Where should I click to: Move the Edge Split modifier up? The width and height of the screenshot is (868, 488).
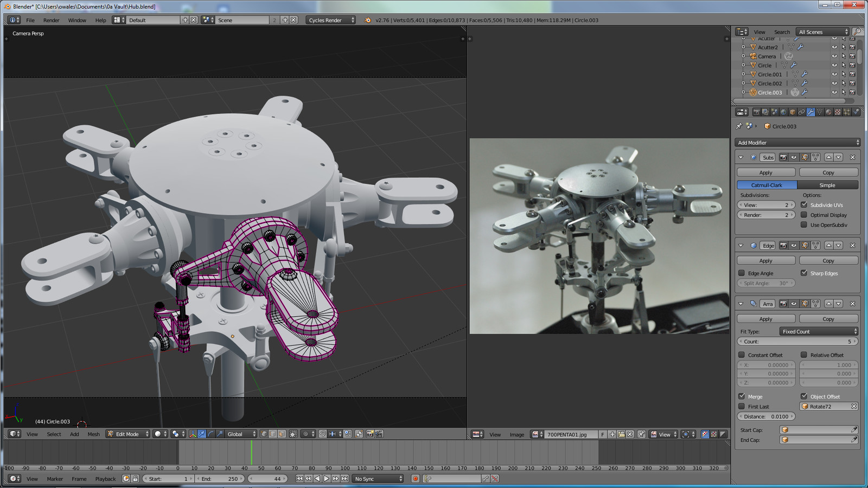pos(828,246)
